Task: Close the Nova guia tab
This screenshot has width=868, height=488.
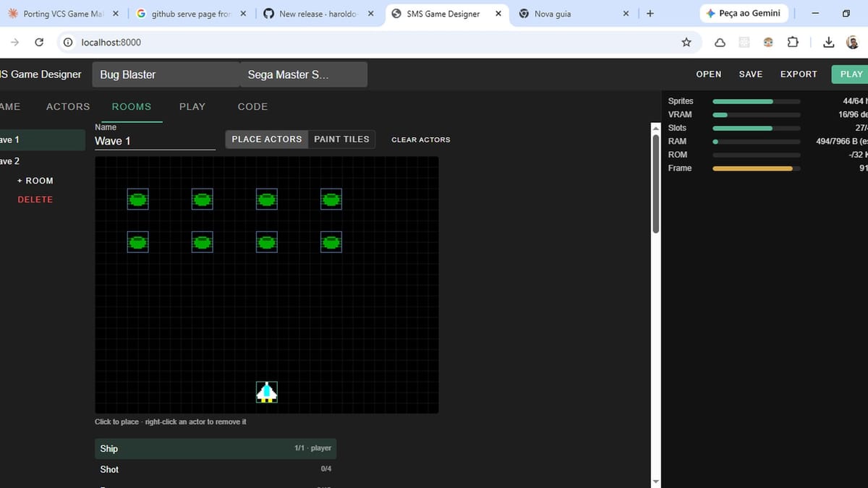Action: [x=626, y=14]
